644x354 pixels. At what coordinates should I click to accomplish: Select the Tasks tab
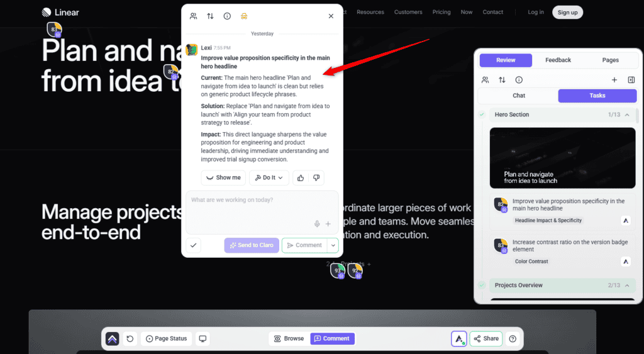point(597,96)
